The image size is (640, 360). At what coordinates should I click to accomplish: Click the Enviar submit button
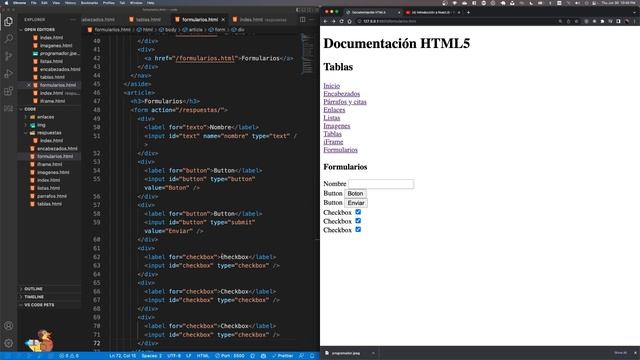(356, 203)
